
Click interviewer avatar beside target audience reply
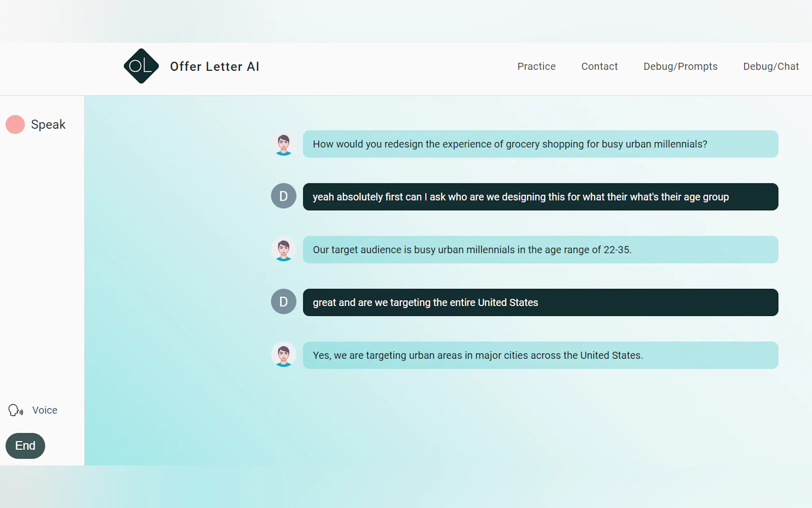tap(283, 250)
